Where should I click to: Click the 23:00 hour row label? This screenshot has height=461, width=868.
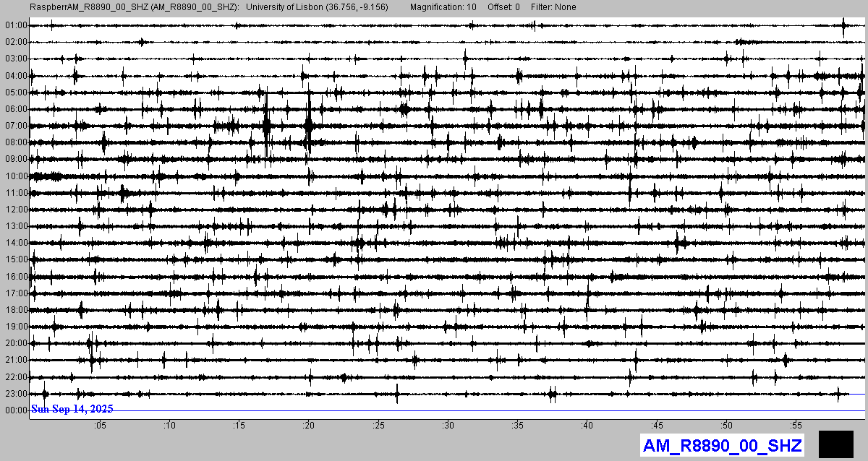15,394
